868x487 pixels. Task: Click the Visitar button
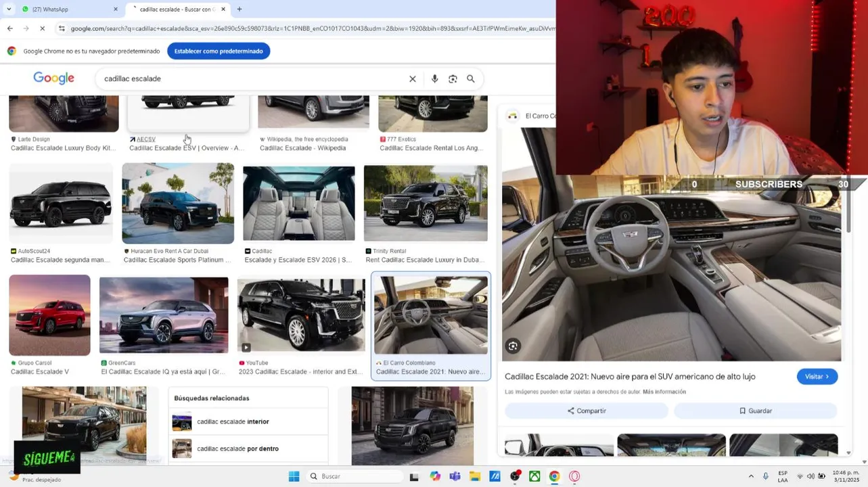coord(817,377)
